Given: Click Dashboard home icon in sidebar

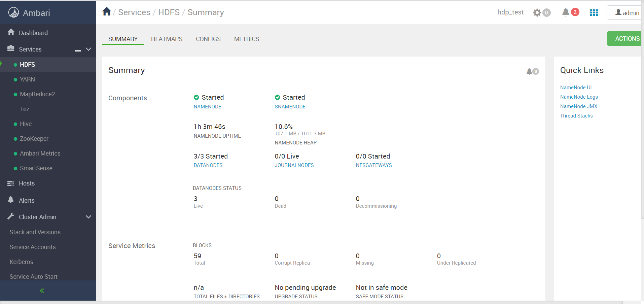Looking at the screenshot, I should click(11, 32).
